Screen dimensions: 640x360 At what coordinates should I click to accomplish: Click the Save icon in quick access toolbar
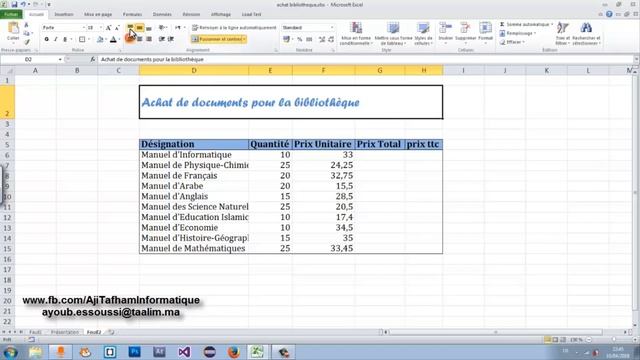click(x=14, y=4)
